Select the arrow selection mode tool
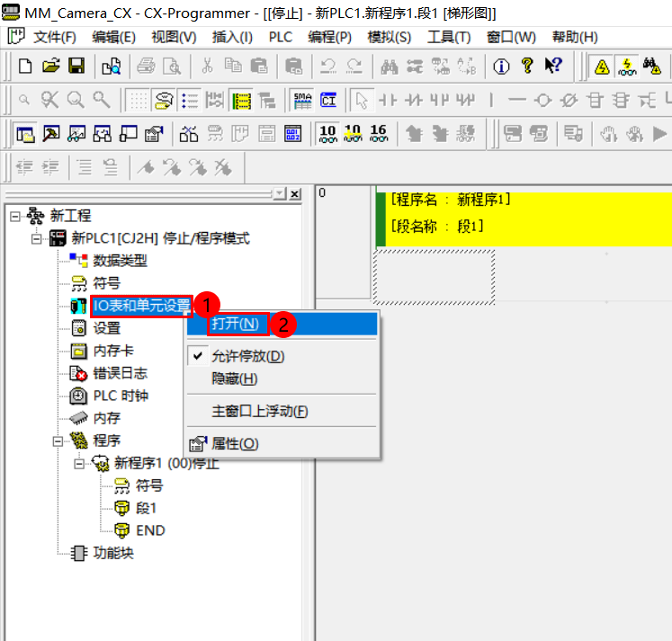672x641 pixels. click(362, 101)
